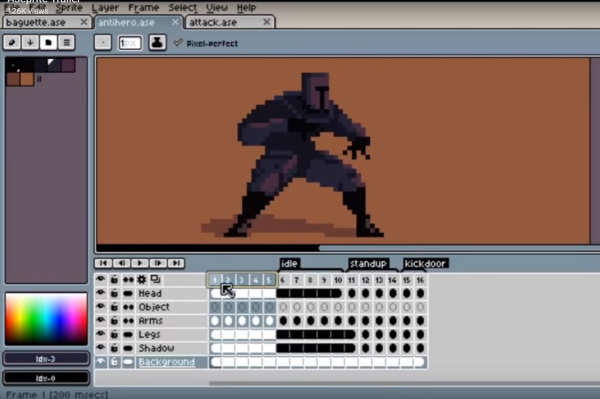Select the Head layer name
The image size is (600, 399).
click(150, 293)
